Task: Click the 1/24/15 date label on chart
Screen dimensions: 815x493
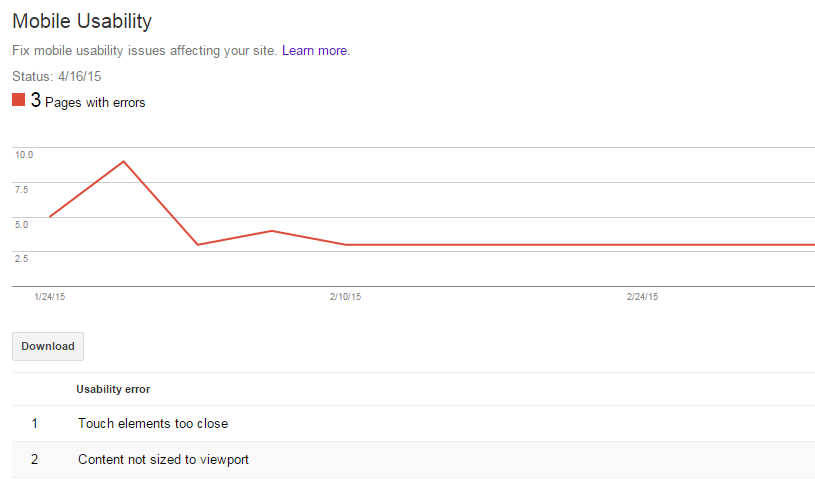Action: (x=49, y=297)
